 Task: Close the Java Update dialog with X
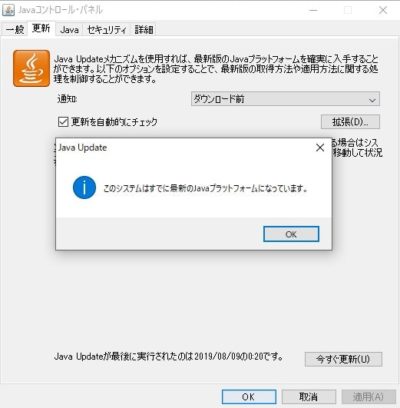[x=320, y=148]
